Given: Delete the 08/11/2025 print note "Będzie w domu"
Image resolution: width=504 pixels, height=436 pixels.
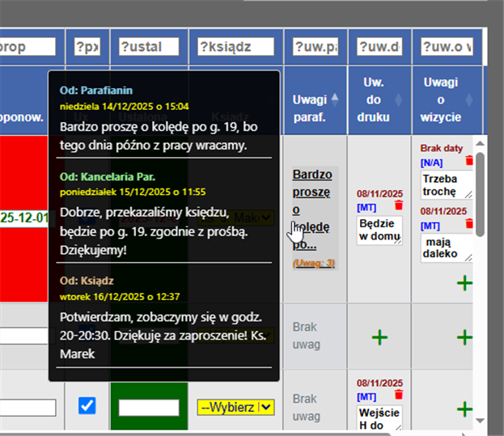Looking at the screenshot, I should click(x=399, y=205).
